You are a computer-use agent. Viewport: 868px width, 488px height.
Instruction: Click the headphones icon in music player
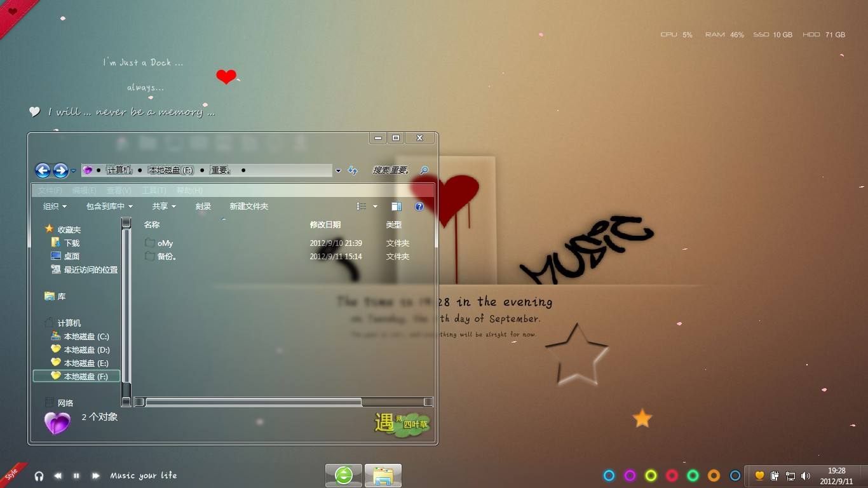point(39,476)
